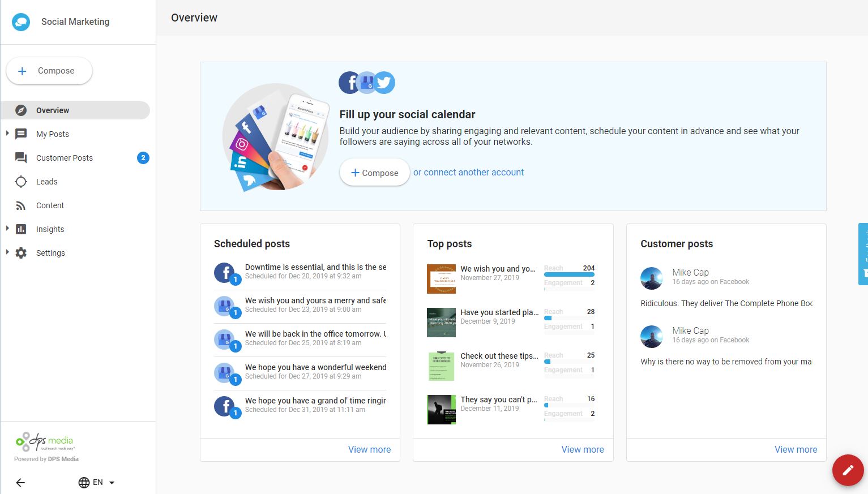Click the Reach bar for the top post

(x=569, y=274)
